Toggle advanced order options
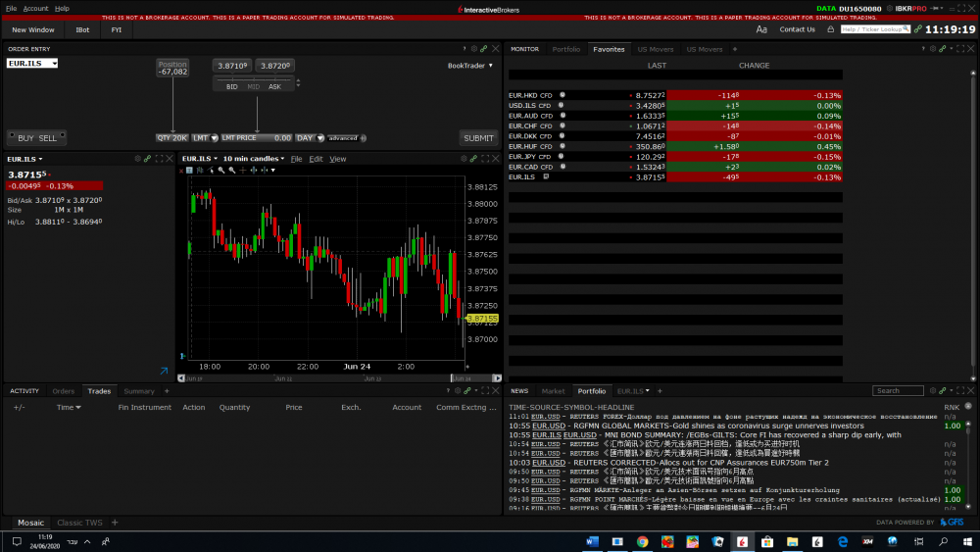 pos(346,138)
